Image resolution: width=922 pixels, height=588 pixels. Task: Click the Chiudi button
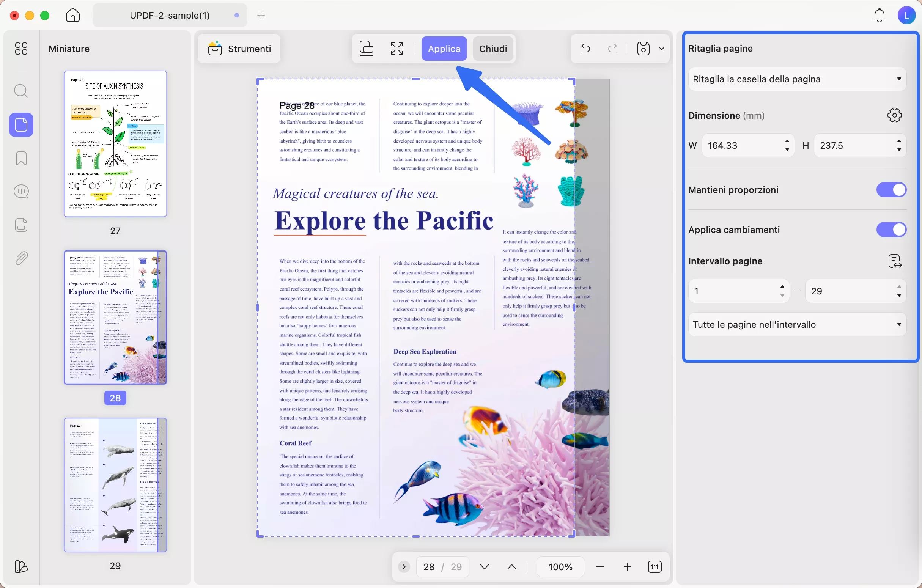(x=493, y=49)
